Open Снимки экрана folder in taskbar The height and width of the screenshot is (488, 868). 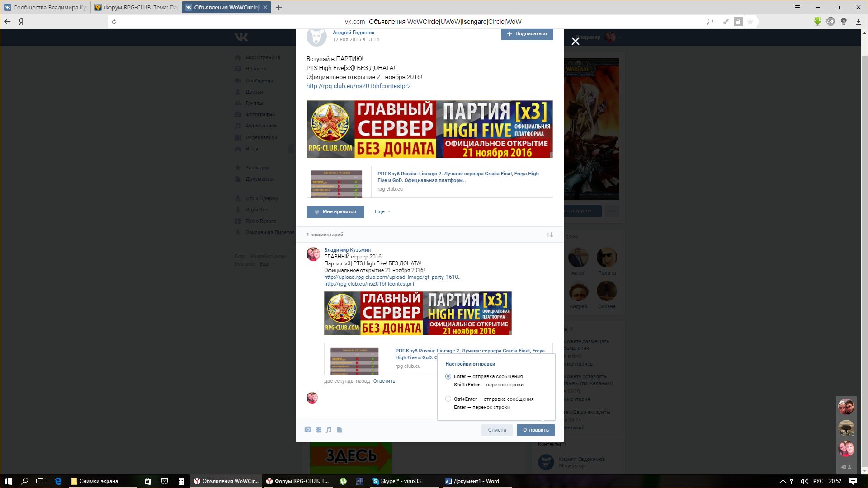click(95, 481)
